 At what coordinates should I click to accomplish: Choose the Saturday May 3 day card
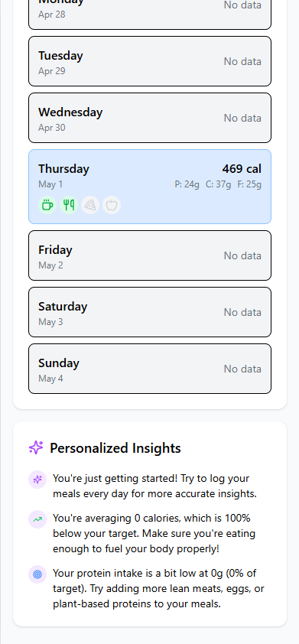[150, 312]
